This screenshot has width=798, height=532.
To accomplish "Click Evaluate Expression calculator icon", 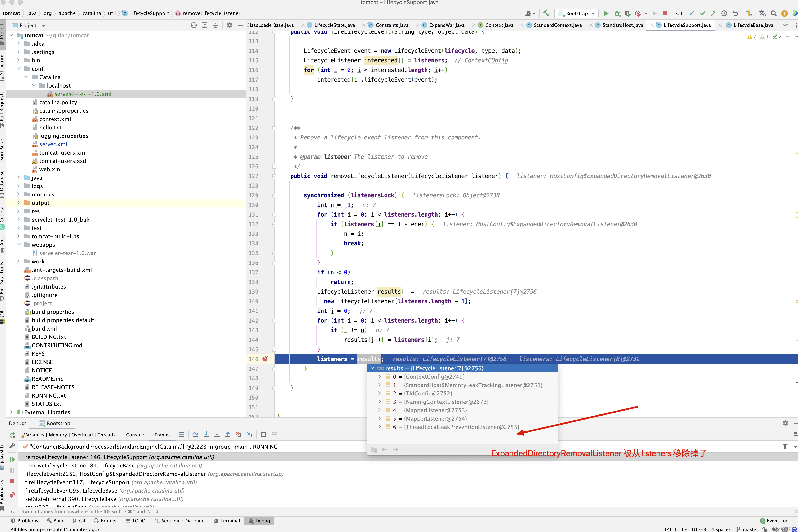I will [x=263, y=435].
